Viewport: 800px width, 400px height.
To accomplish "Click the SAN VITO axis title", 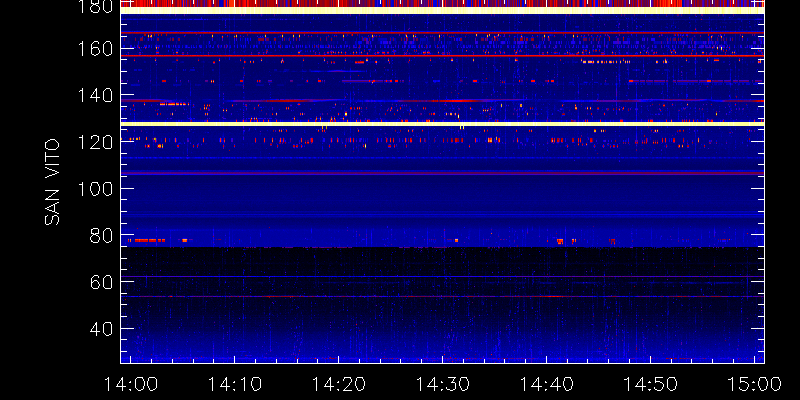I will (x=52, y=182).
